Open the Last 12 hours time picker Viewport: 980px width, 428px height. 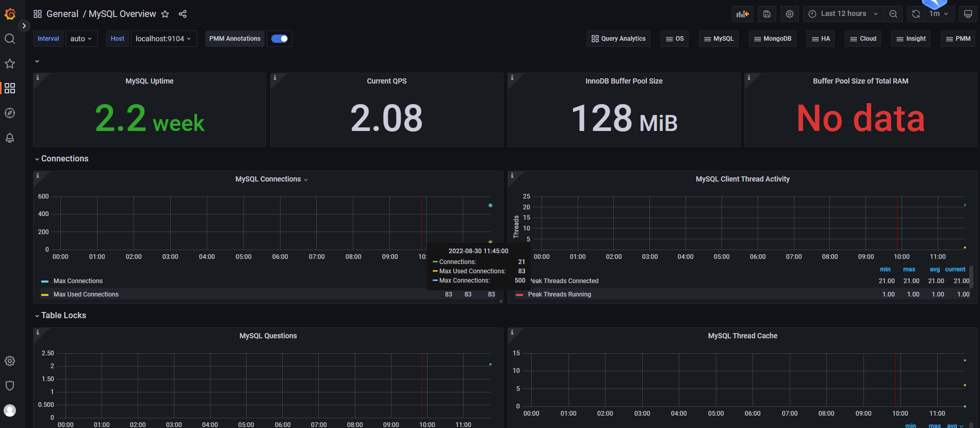[x=843, y=14]
